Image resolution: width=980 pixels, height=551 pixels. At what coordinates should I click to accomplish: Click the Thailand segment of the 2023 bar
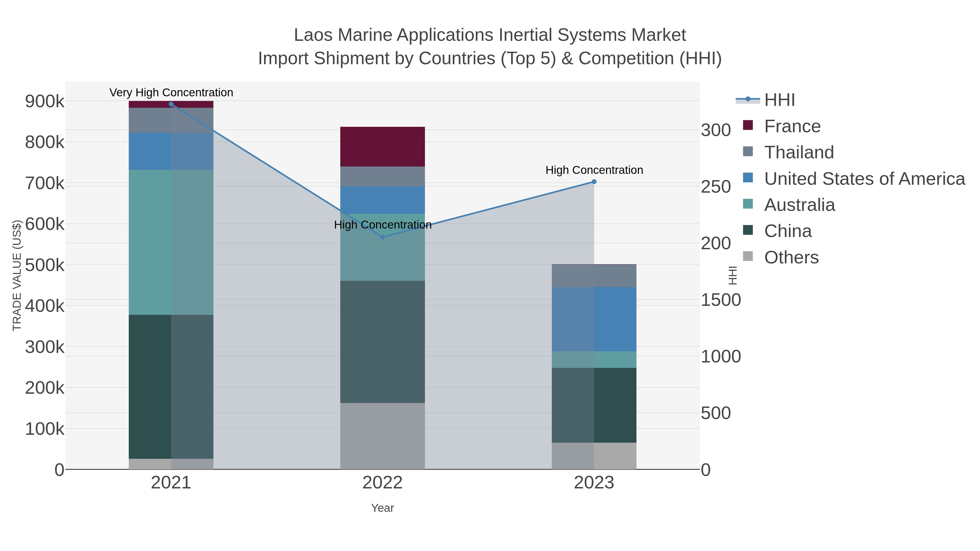pos(594,276)
